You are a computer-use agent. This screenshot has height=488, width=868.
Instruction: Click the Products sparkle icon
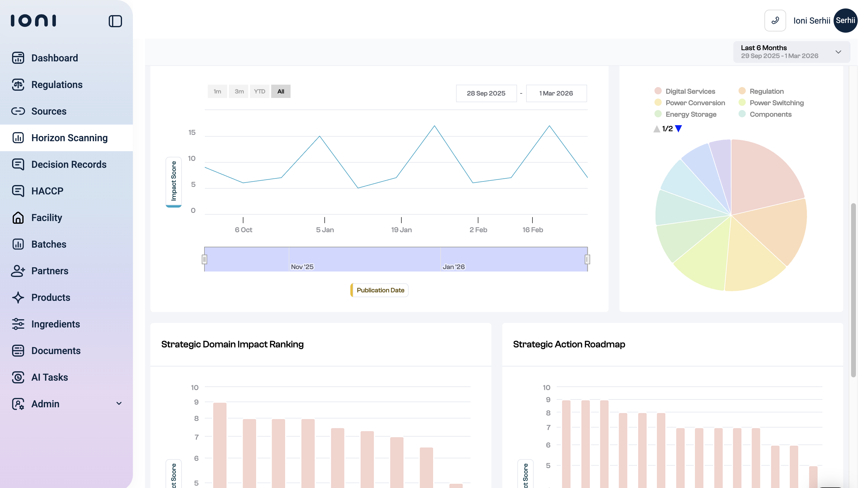[18, 298]
